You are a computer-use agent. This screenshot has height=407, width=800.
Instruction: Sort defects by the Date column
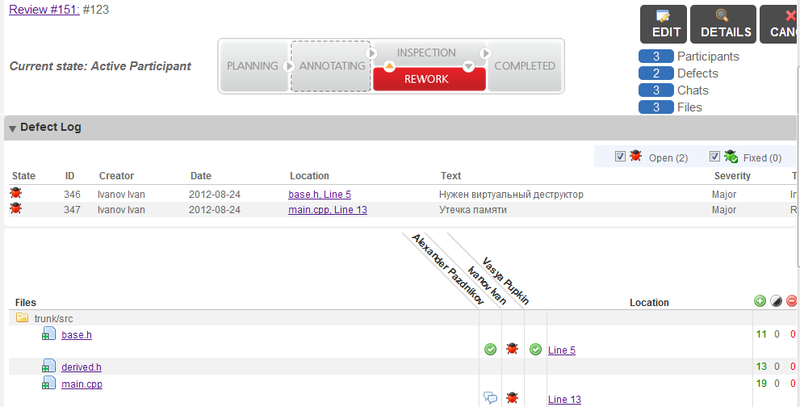pyautogui.click(x=201, y=176)
